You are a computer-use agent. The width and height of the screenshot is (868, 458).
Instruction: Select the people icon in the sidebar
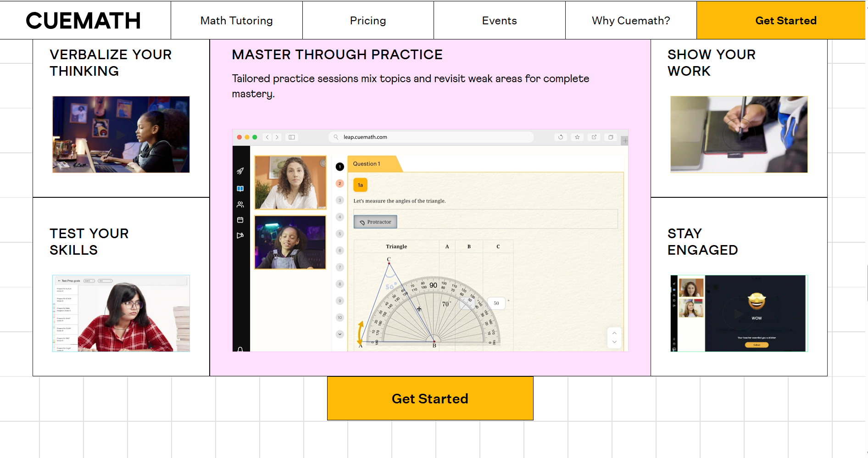click(x=240, y=205)
